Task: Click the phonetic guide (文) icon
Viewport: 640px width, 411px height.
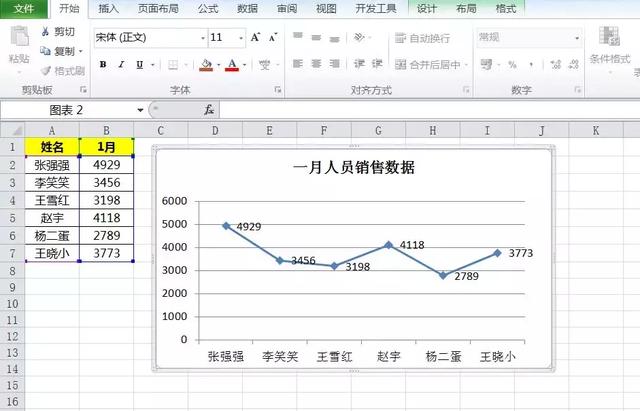Action: pos(264,64)
